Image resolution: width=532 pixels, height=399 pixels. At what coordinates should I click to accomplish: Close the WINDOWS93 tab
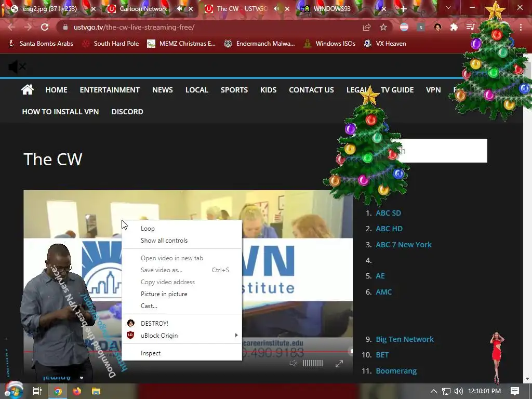(384, 9)
